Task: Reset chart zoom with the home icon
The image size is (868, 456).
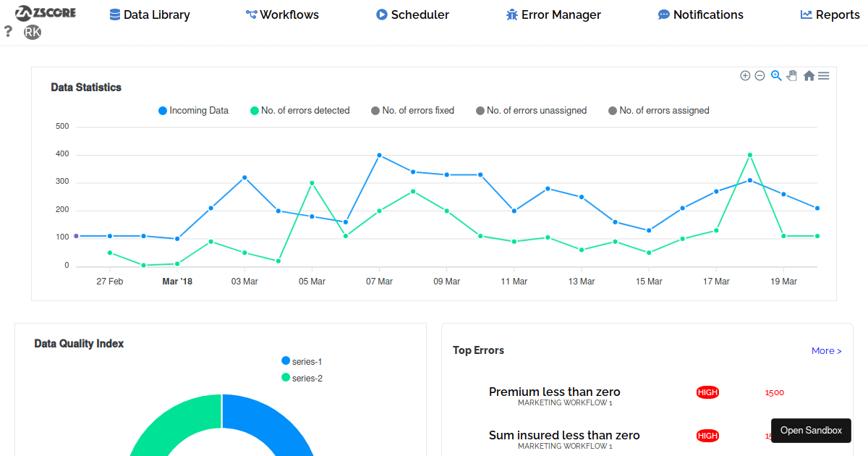Action: 809,75
